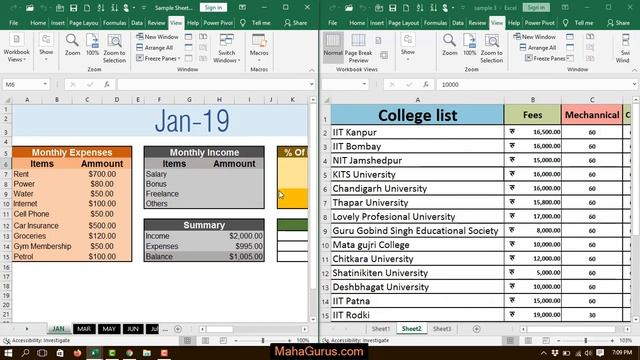This screenshot has width=640, height=360.
Task: Select Page Break Preview in right window
Action: [358, 48]
